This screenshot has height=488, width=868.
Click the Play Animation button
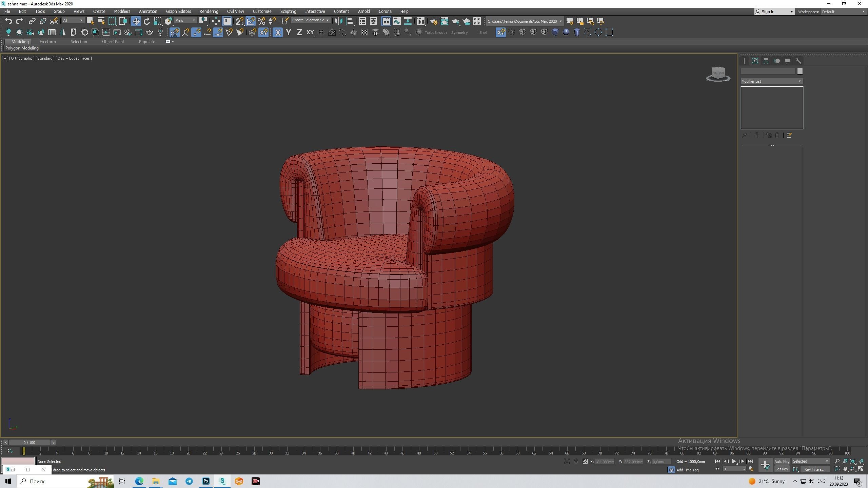pyautogui.click(x=734, y=462)
